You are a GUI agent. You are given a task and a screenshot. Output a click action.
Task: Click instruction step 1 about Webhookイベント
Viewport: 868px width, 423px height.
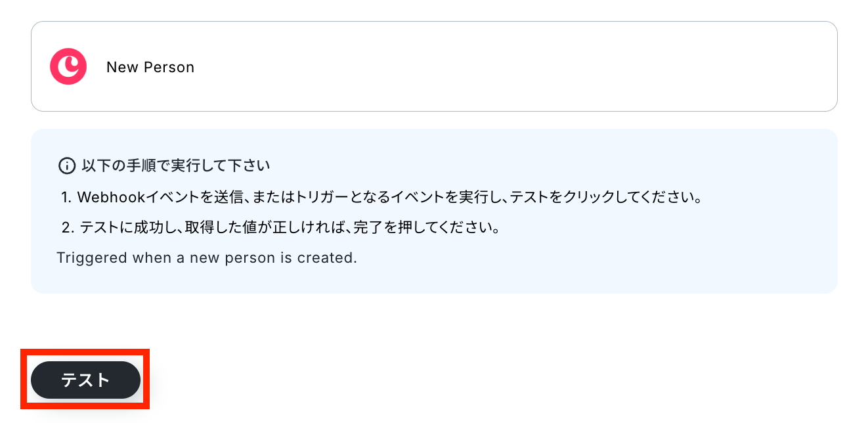[x=381, y=197]
